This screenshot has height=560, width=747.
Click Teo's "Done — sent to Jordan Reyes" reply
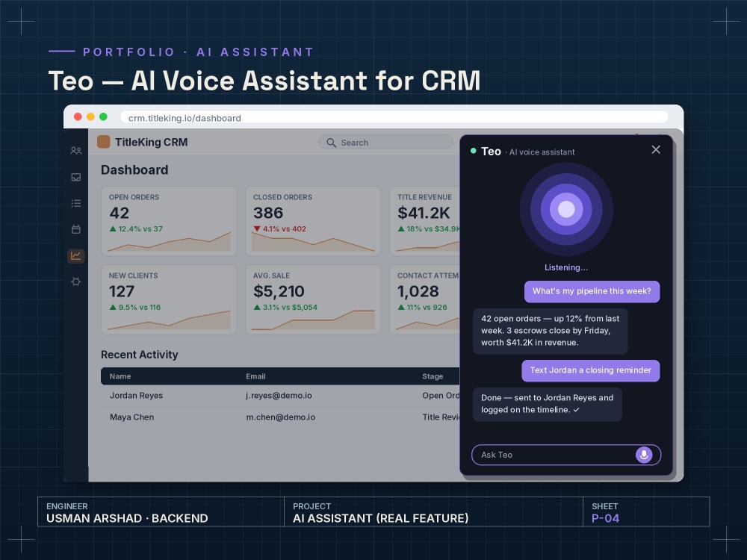[548, 404]
